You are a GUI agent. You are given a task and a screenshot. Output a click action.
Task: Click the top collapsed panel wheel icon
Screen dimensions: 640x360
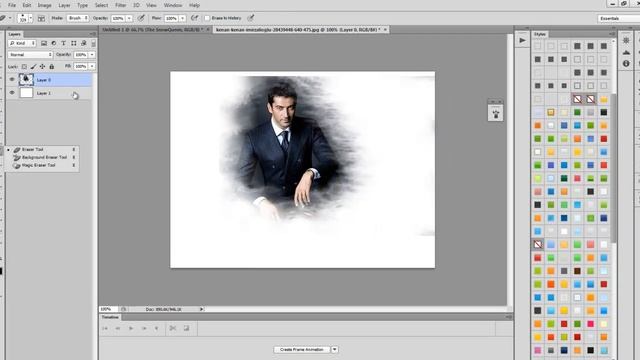coord(626,40)
